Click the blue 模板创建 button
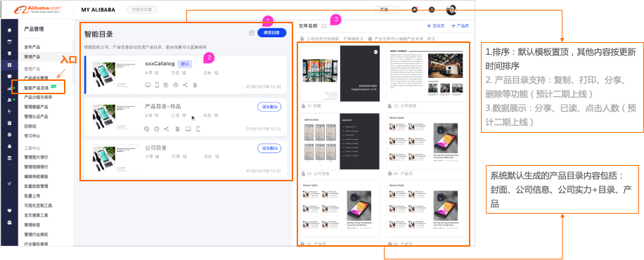Viewport: 644px width, 260px height. point(272,33)
